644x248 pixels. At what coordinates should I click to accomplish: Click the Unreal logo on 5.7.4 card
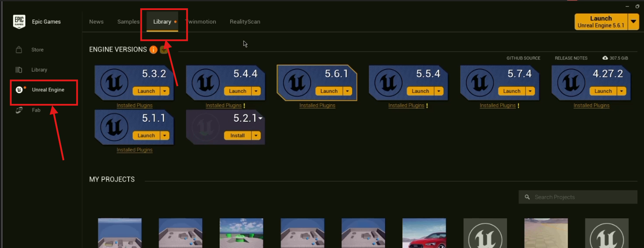(480, 82)
